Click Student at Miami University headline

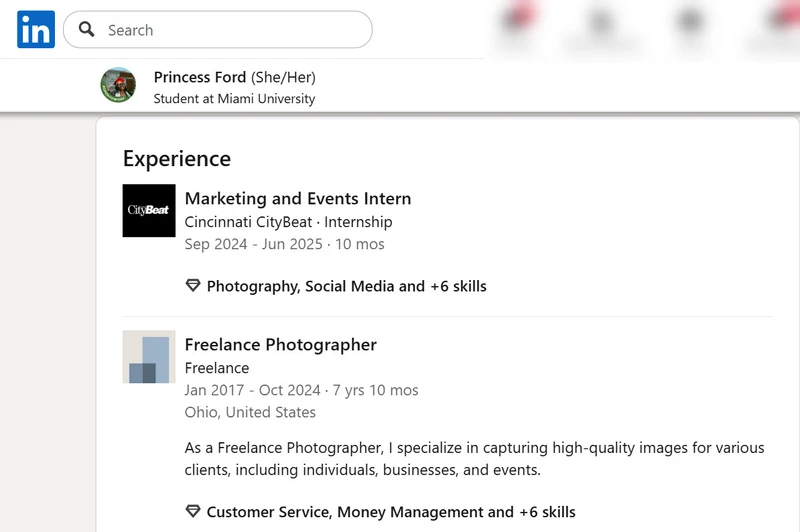[234, 98]
